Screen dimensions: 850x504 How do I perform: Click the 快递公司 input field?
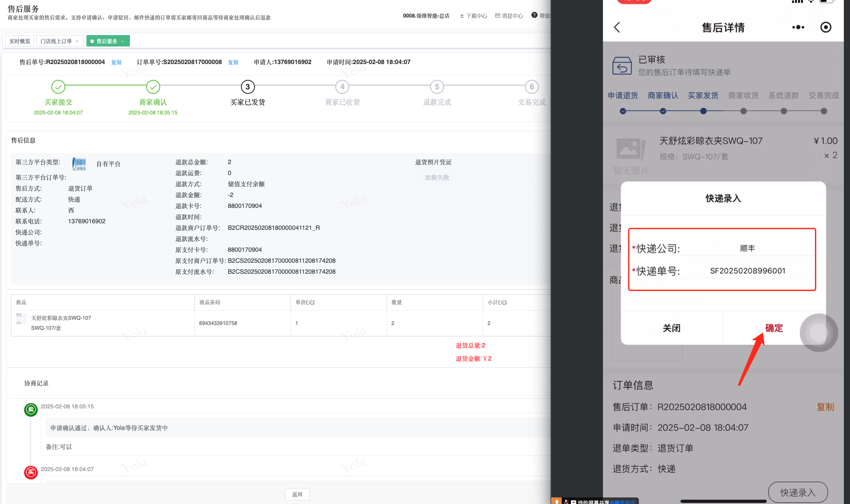tap(747, 248)
